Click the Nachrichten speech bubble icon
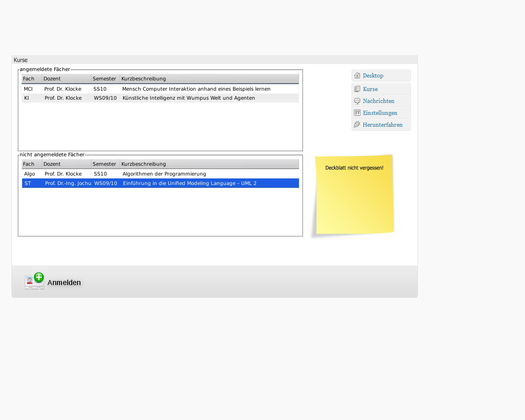This screenshot has width=525, height=420. [x=357, y=101]
